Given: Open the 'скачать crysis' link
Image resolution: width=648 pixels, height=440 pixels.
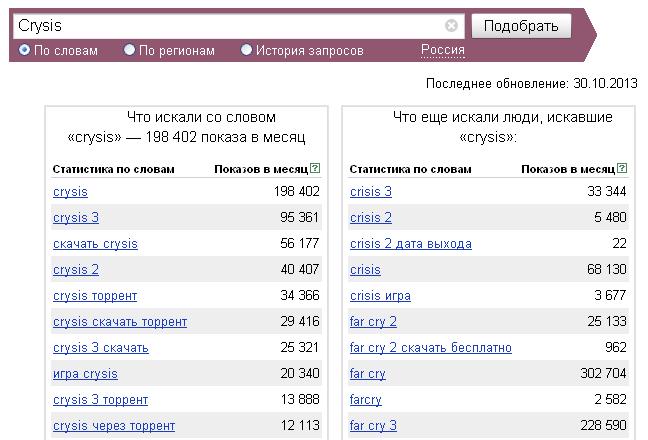Looking at the screenshot, I should (95, 244).
